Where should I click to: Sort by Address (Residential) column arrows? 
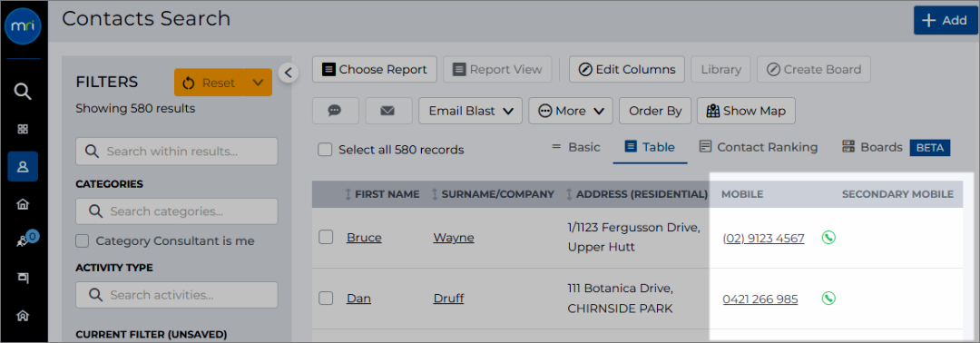(x=569, y=194)
